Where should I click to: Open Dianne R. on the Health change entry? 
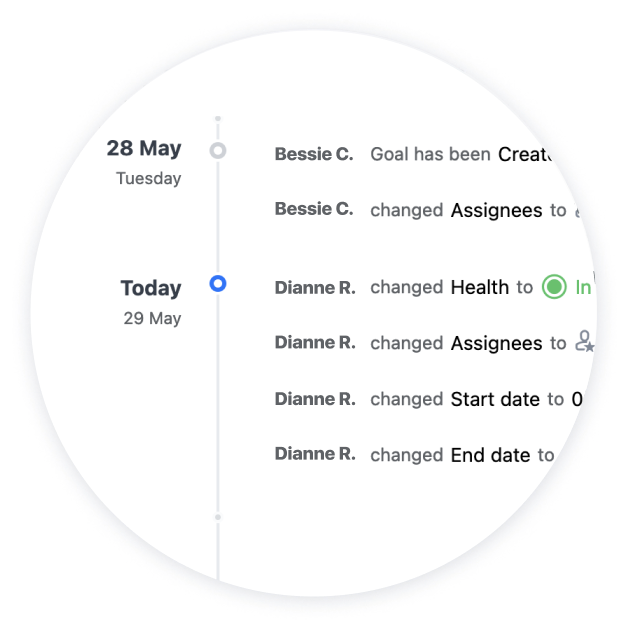click(315, 288)
